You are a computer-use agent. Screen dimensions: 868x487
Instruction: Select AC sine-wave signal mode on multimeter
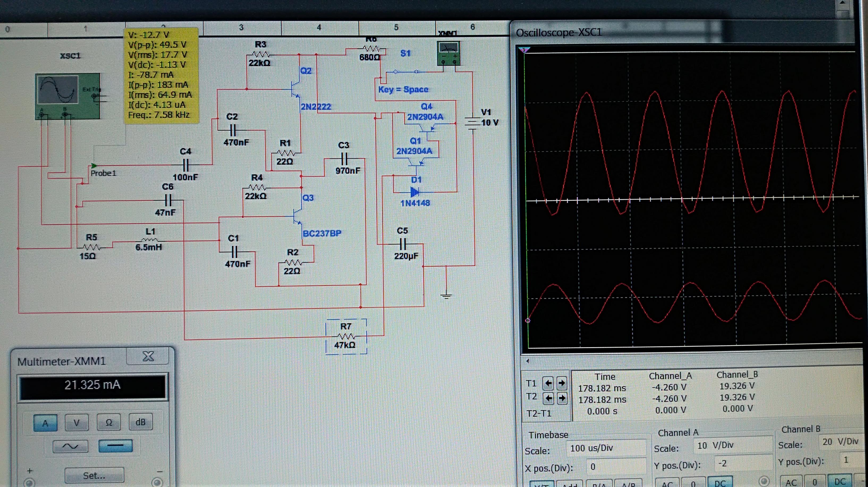70,446
